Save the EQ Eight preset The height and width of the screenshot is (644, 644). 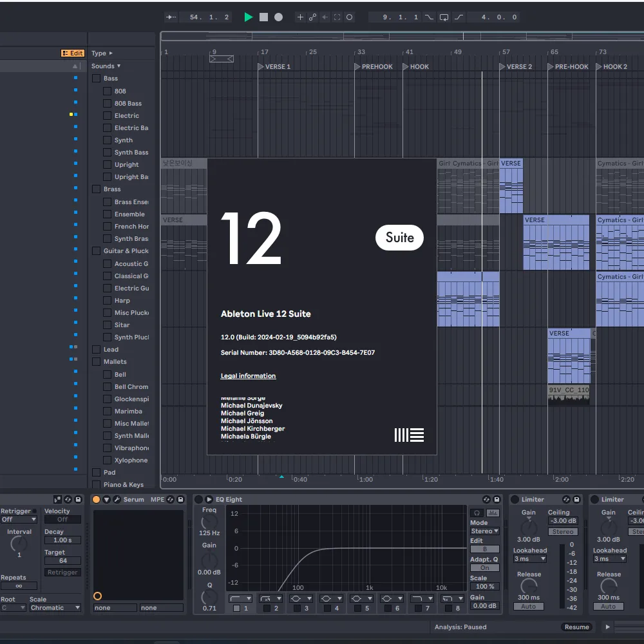coord(497,500)
